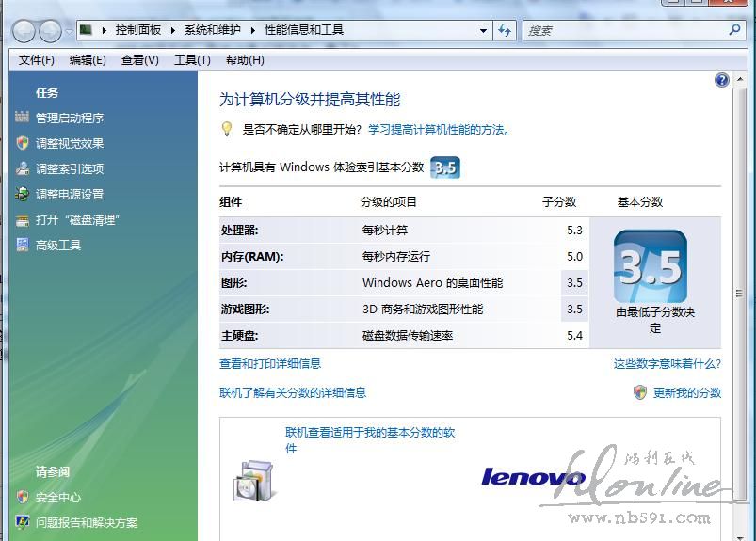The width and height of the screenshot is (756, 541).
Task: Click scrollbar up arrow at top right
Action: [x=740, y=79]
